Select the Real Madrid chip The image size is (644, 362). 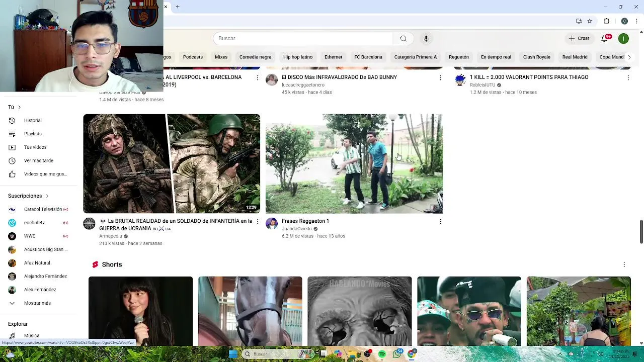575,57
